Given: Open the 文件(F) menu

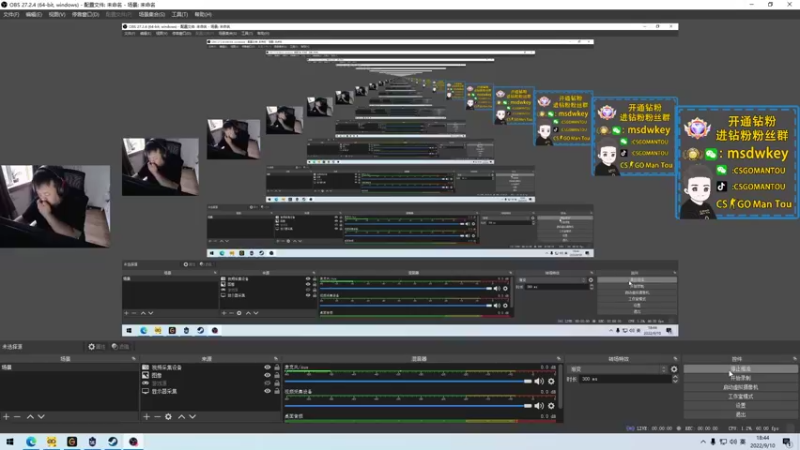Looking at the screenshot, I should point(11,14).
